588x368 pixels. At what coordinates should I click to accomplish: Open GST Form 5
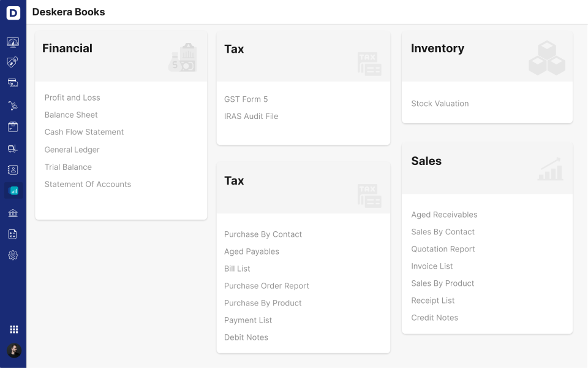pos(246,99)
